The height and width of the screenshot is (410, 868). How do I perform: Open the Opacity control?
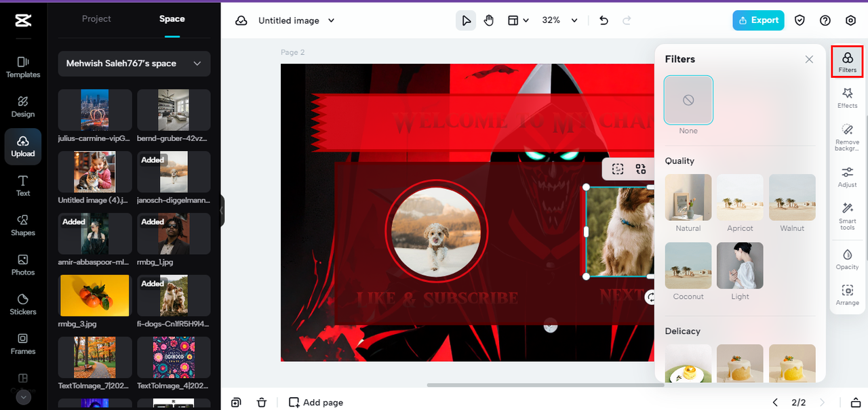coord(847,260)
